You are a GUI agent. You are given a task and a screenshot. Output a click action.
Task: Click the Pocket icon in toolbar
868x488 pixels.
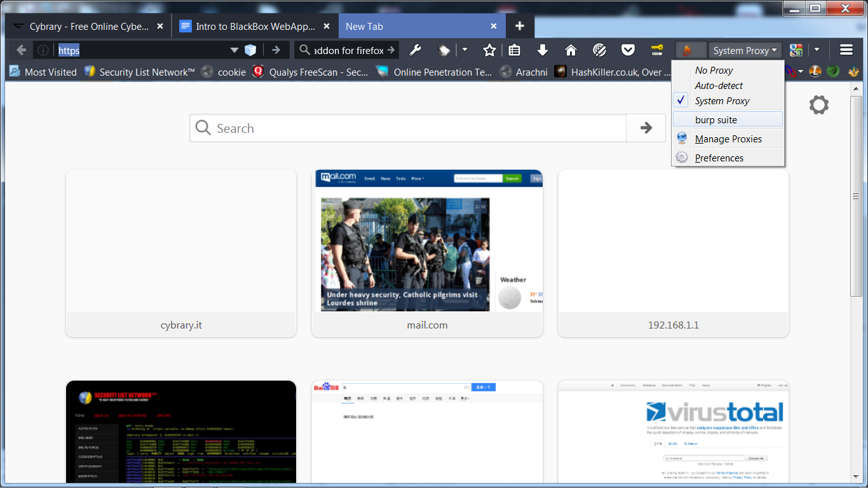(628, 50)
